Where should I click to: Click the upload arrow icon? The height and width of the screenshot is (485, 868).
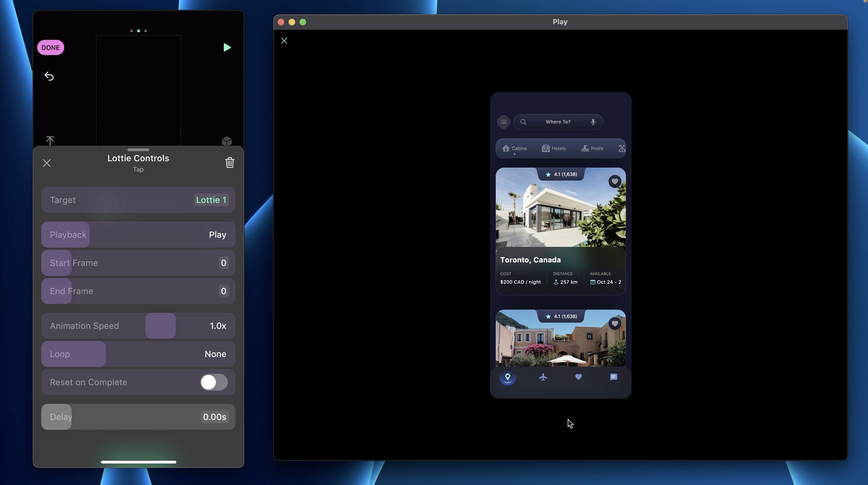coord(50,141)
